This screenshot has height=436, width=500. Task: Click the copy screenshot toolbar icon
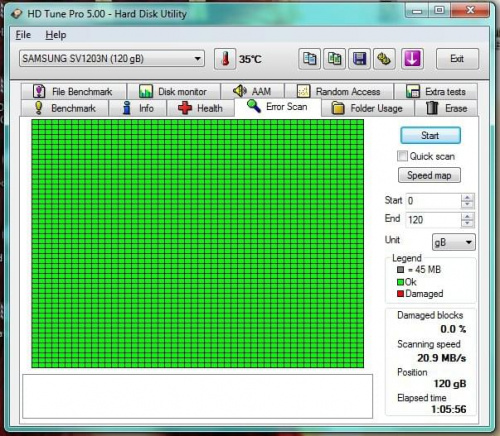coord(334,59)
